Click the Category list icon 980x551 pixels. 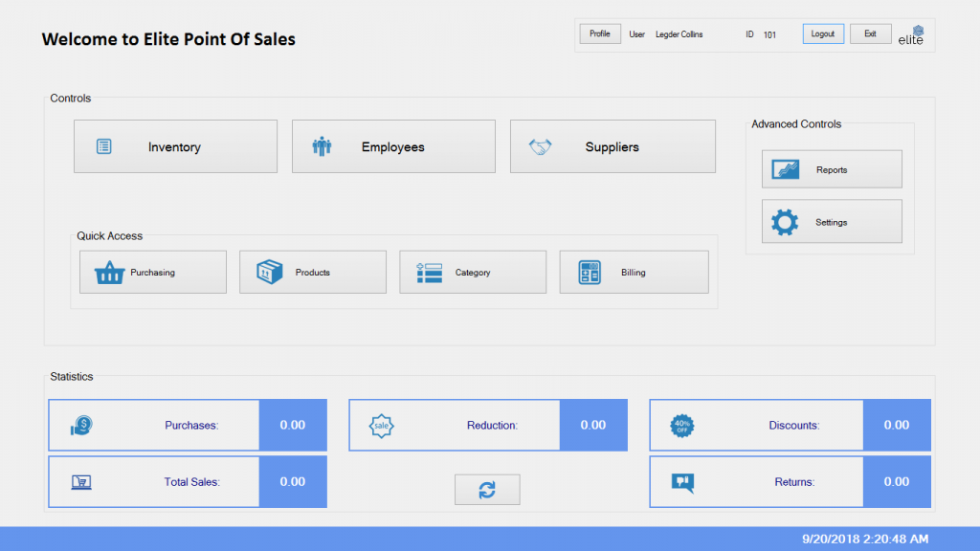coord(429,273)
